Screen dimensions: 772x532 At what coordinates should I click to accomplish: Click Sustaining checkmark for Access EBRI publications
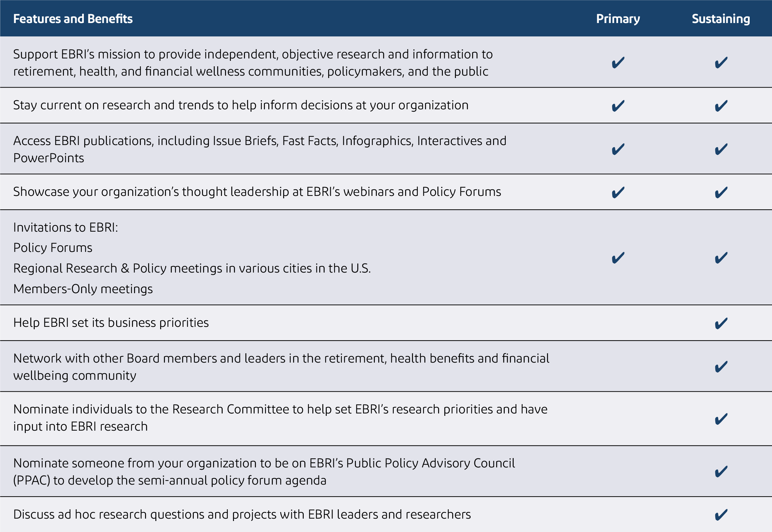(721, 149)
